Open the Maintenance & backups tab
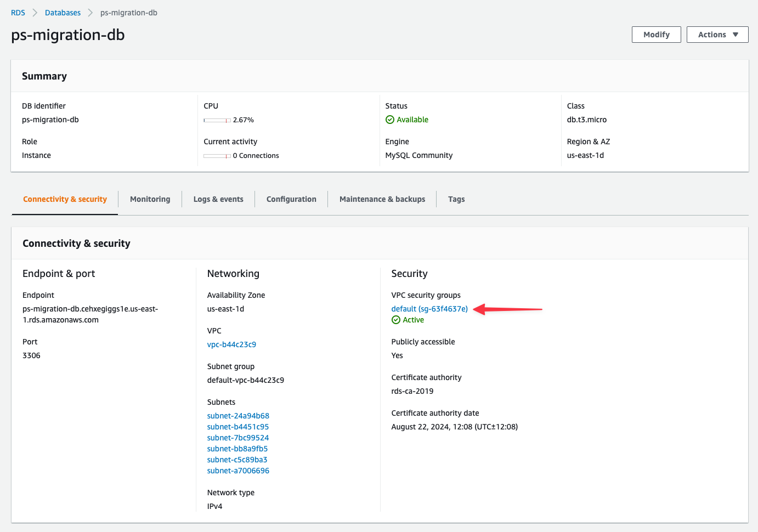Viewport: 758px width, 532px height. click(382, 199)
